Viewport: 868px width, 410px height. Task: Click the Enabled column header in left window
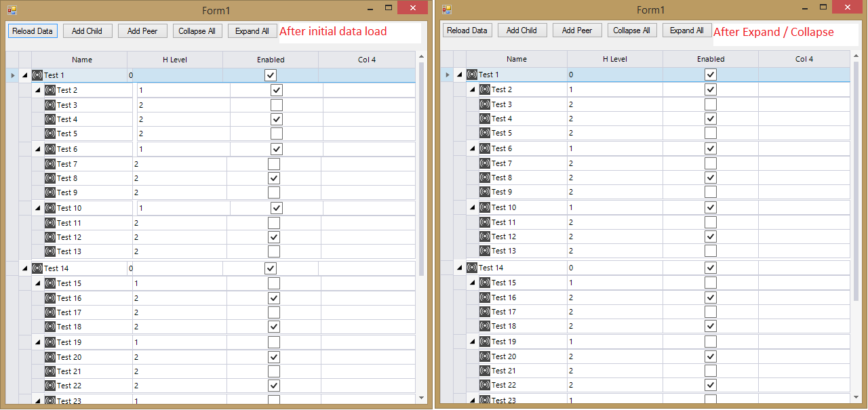[271, 60]
